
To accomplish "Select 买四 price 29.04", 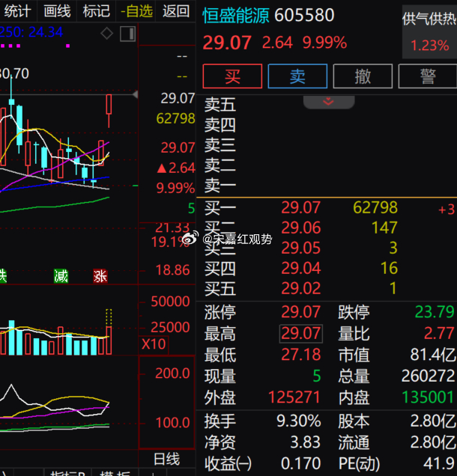I will pos(301,269).
